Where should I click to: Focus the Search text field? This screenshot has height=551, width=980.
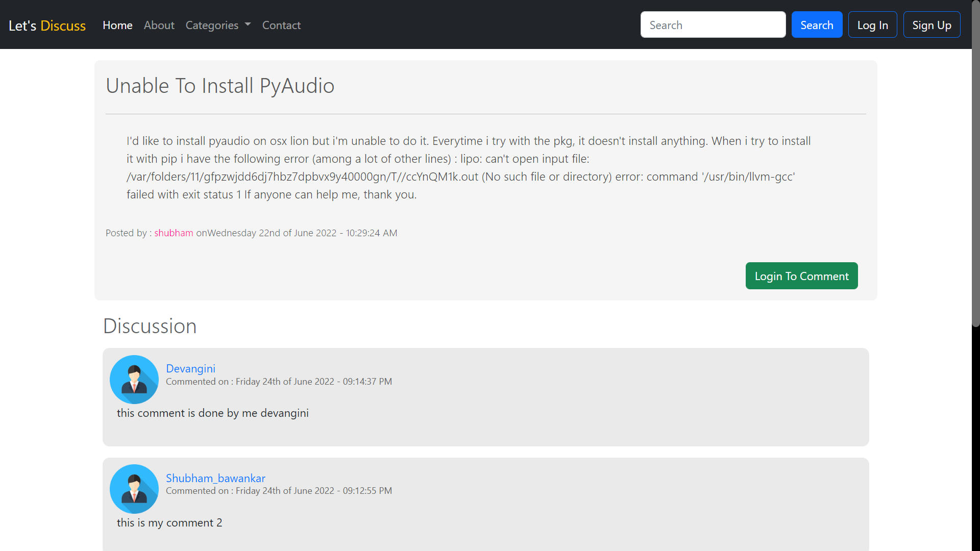point(713,24)
